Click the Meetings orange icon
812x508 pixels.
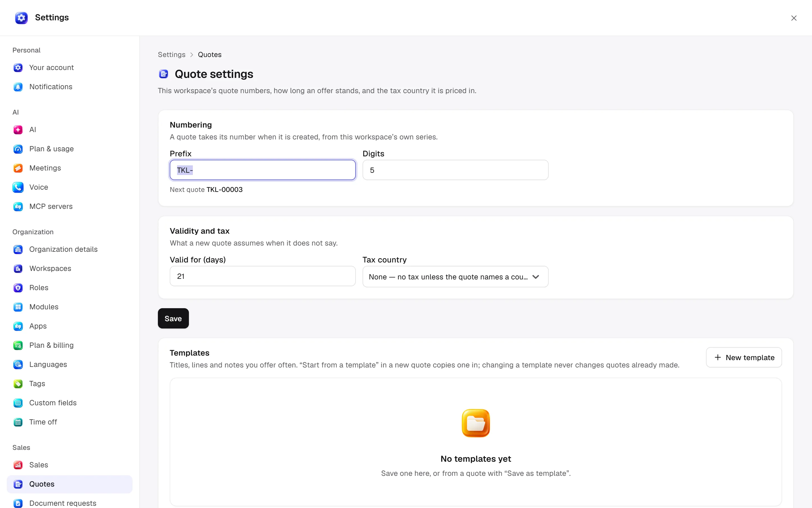(x=18, y=168)
